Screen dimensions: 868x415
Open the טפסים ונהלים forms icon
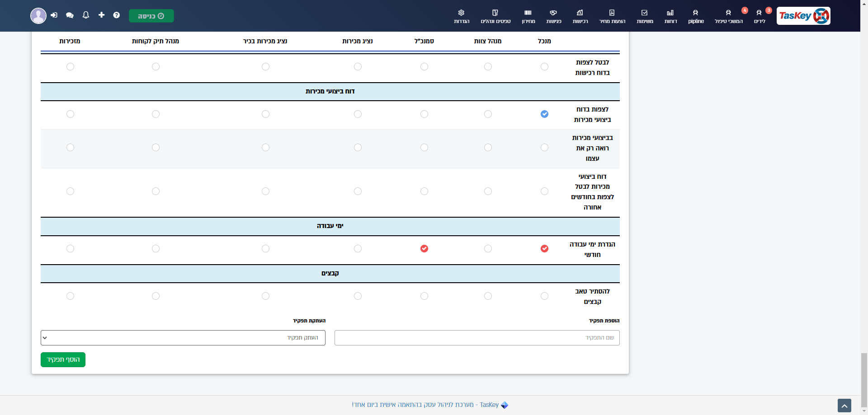tap(495, 13)
